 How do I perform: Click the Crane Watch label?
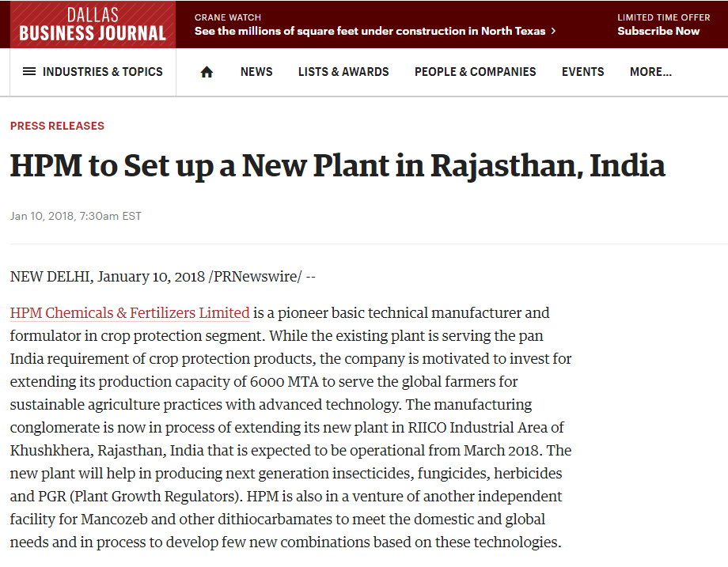[228, 17]
